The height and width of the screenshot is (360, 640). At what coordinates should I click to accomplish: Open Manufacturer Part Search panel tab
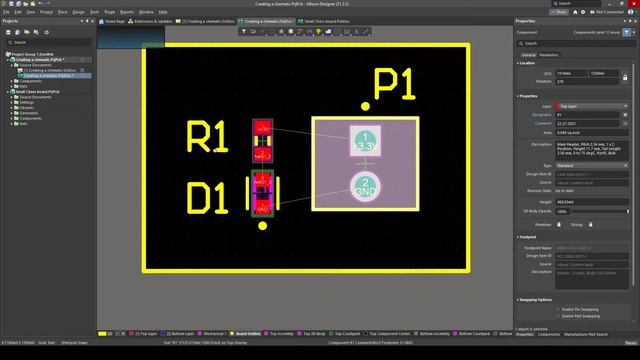(586, 335)
